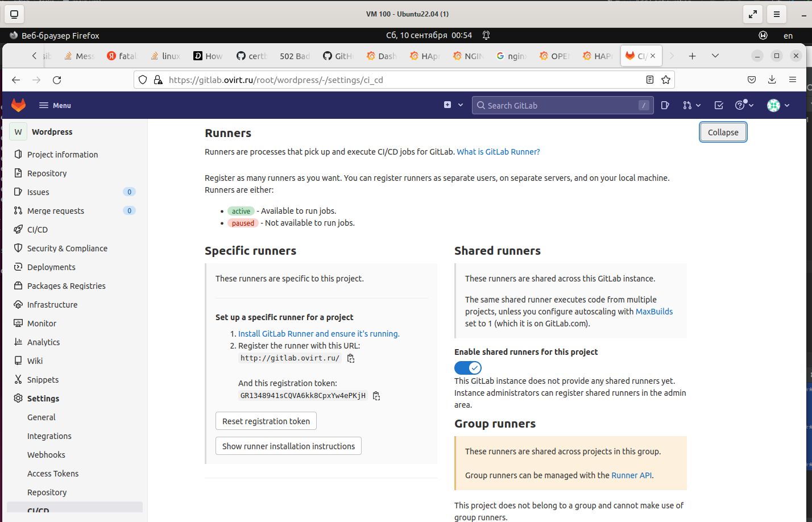Screen dimensions: 812x522
Task: Toggle VM fullscreen arrows button
Action: 753,14
